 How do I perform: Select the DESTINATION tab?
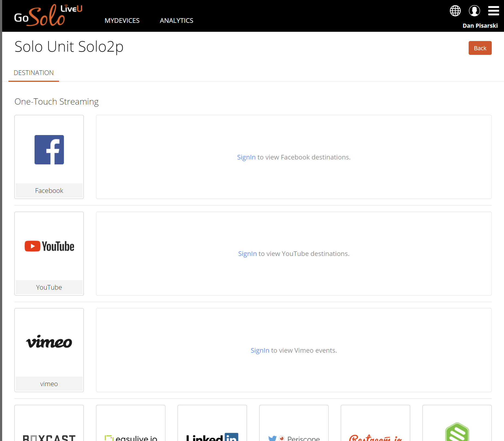tap(34, 73)
